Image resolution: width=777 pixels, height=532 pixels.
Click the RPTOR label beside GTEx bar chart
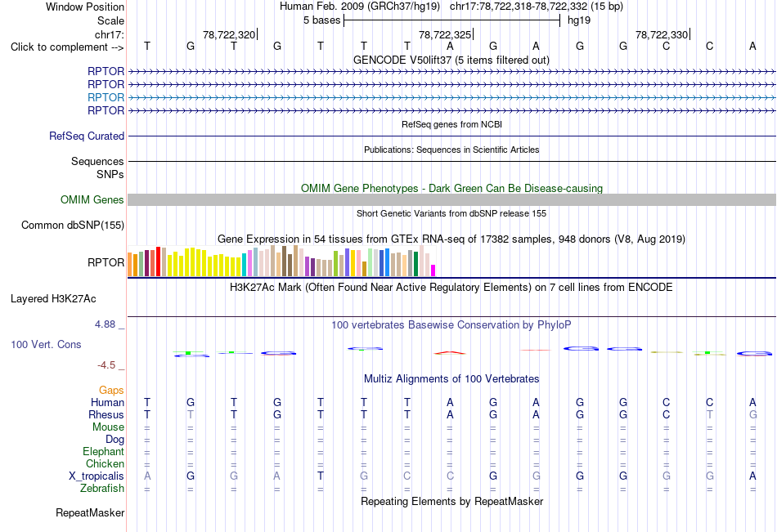pyautogui.click(x=106, y=262)
